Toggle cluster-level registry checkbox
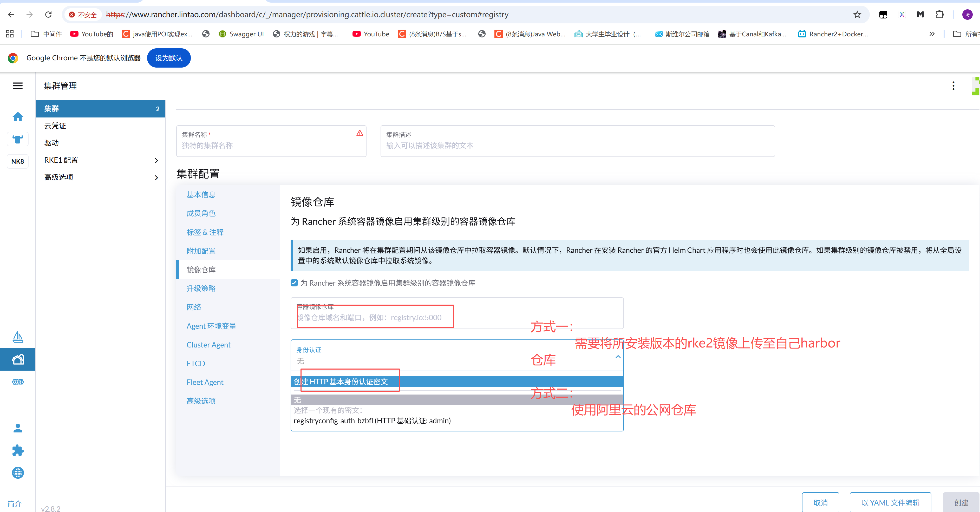Image resolution: width=980 pixels, height=512 pixels. (294, 283)
